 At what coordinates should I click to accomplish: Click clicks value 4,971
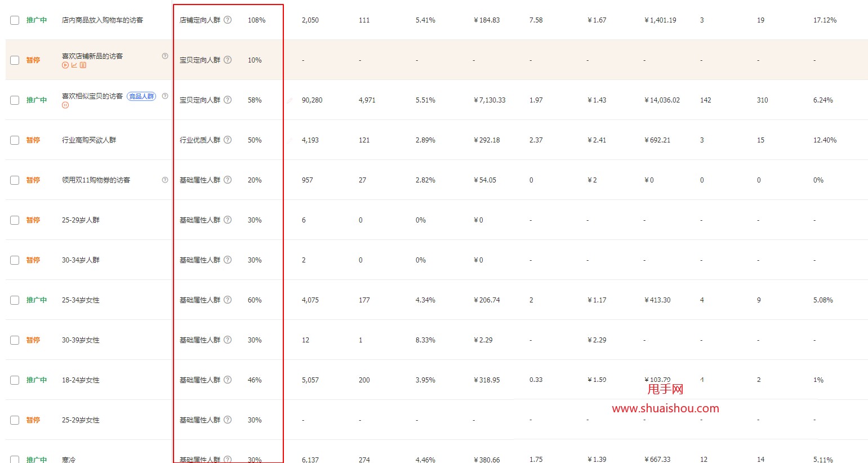point(367,100)
